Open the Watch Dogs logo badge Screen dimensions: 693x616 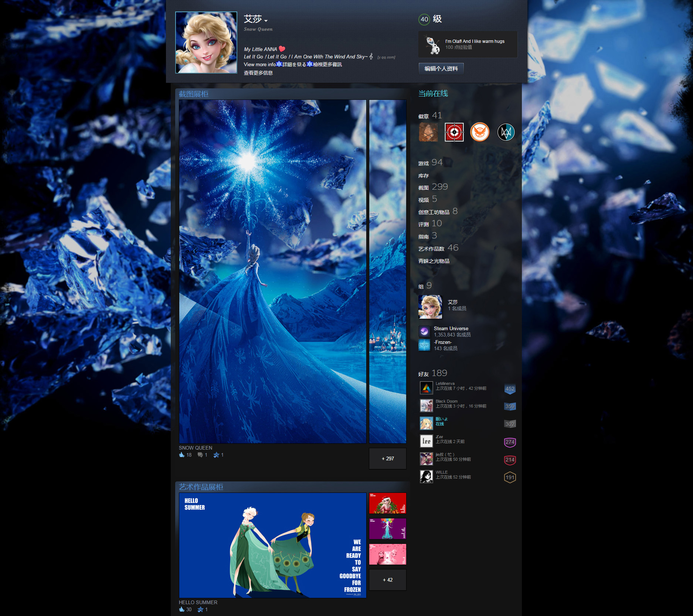click(x=506, y=132)
